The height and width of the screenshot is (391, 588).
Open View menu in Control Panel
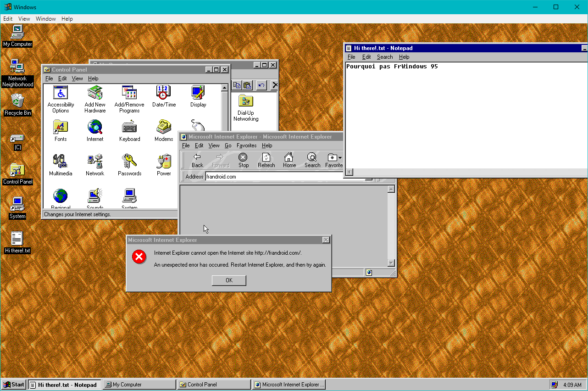pyautogui.click(x=78, y=78)
